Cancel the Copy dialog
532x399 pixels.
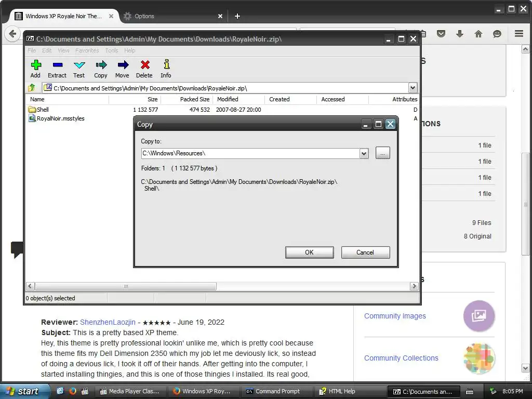365,252
